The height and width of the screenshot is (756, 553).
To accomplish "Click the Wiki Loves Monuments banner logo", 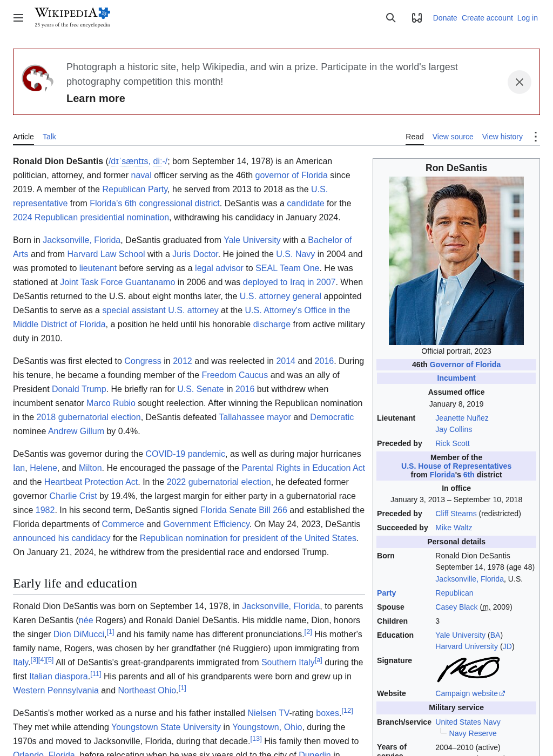I will click(x=37, y=79).
